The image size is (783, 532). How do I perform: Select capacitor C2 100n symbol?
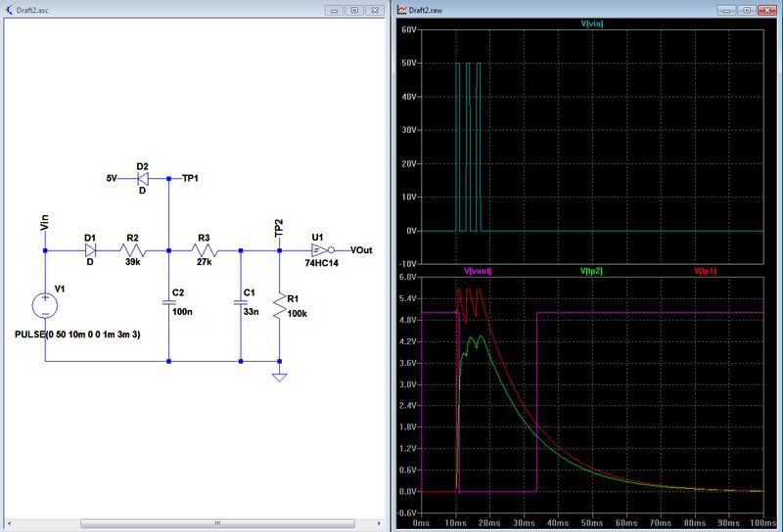click(168, 302)
